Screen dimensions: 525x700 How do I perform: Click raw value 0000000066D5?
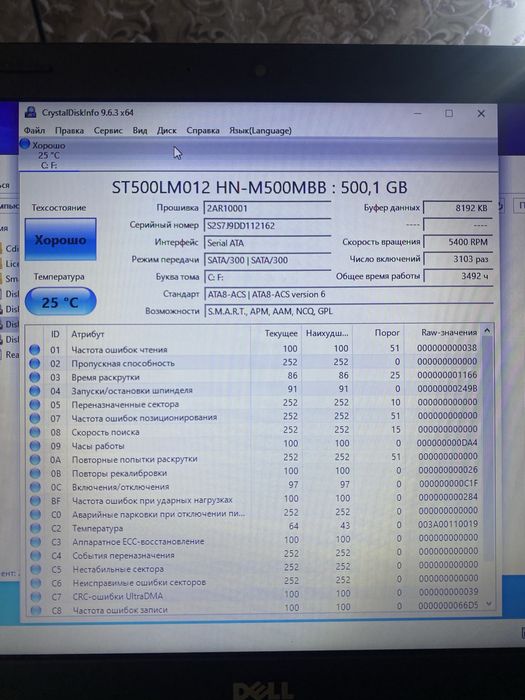448,605
